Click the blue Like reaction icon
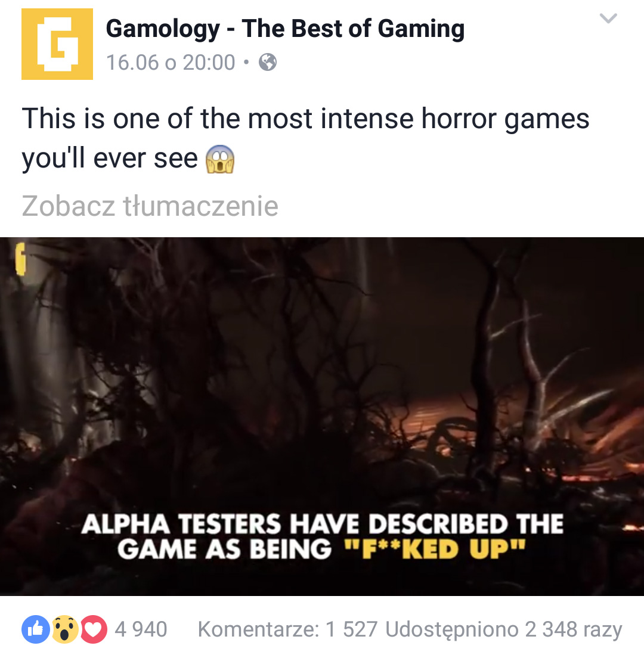 pos(36,629)
